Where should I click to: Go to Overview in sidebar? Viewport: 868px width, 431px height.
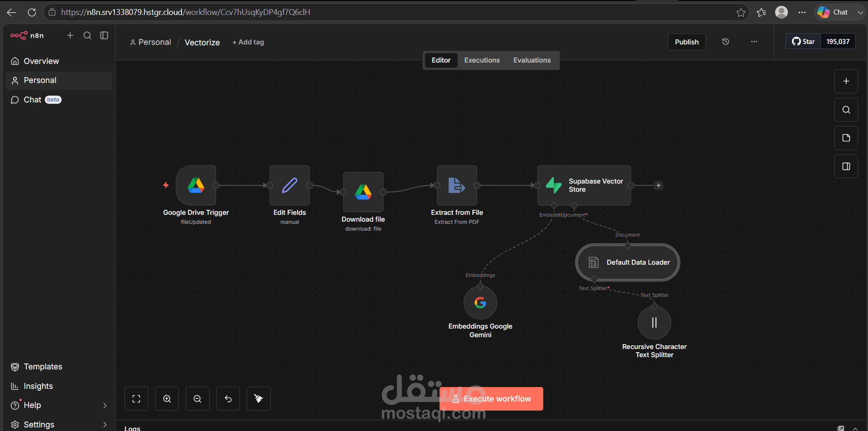coord(59,61)
